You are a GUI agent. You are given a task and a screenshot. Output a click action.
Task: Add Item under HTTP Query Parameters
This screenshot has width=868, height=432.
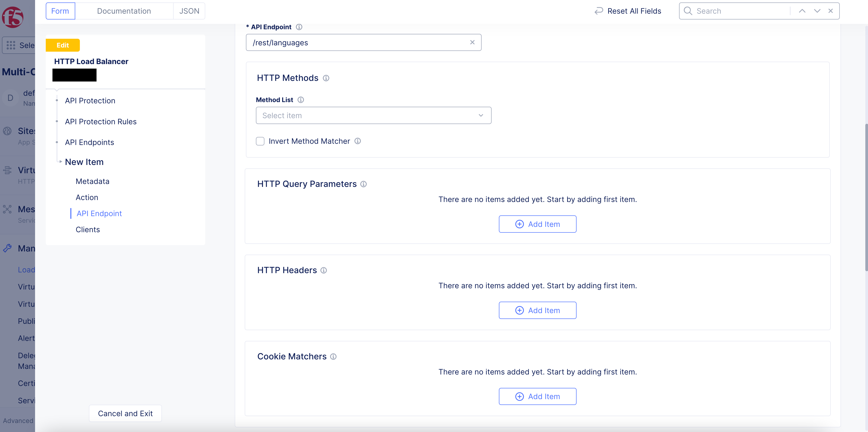[537, 224]
